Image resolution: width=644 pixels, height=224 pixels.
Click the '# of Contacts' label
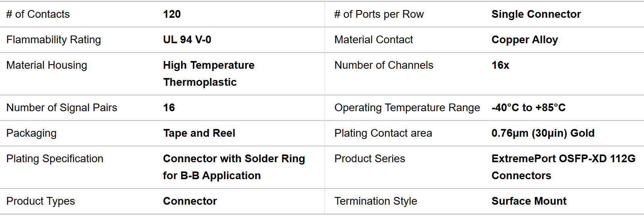coord(38,14)
